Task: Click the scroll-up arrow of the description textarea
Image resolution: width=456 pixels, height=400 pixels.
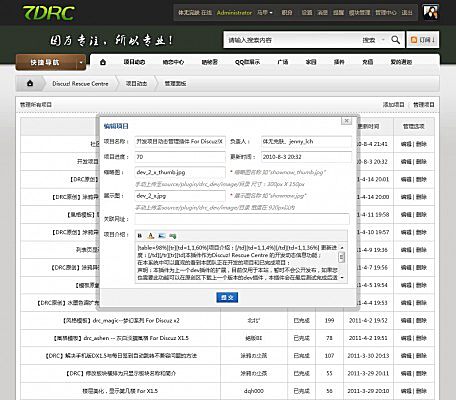Action: click(342, 248)
